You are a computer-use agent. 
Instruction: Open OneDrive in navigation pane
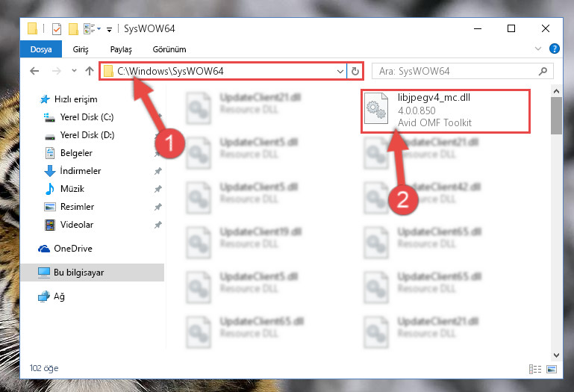(73, 249)
